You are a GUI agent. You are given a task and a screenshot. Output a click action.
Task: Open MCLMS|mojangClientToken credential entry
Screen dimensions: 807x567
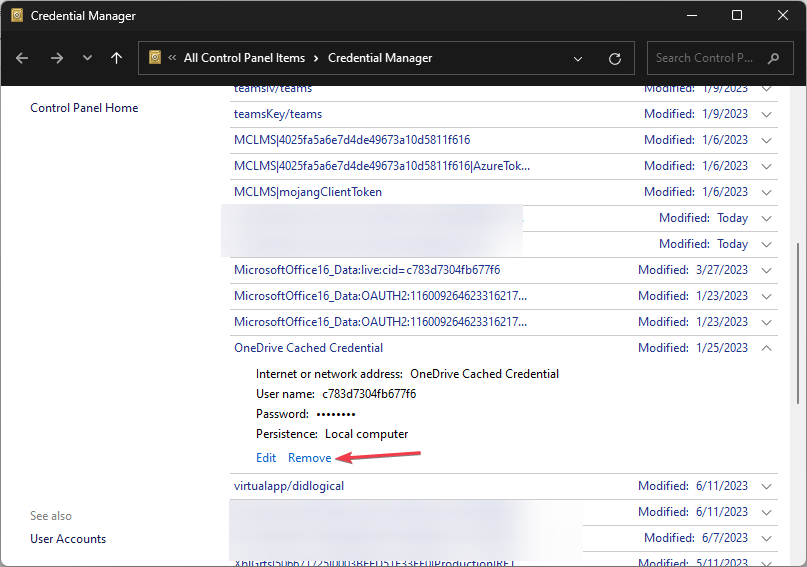[x=308, y=192]
